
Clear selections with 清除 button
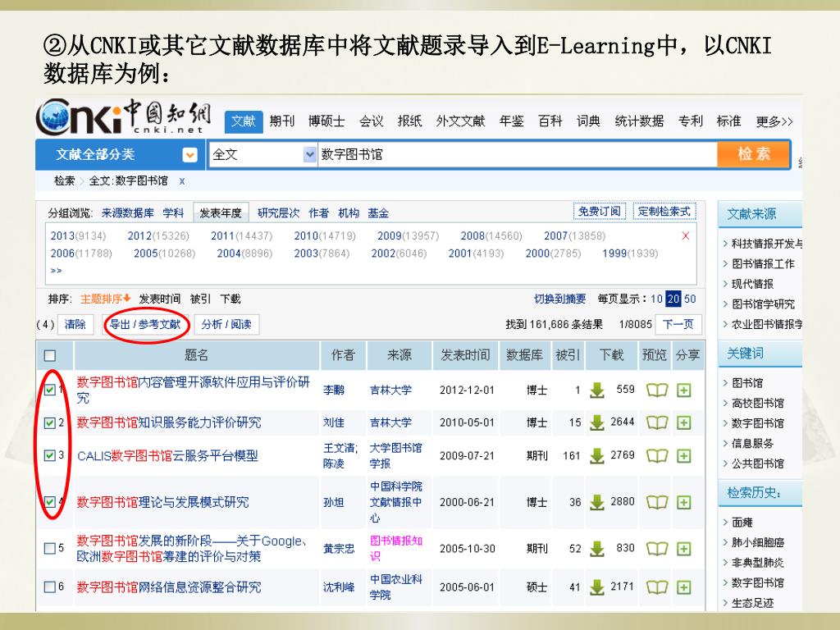point(75,324)
